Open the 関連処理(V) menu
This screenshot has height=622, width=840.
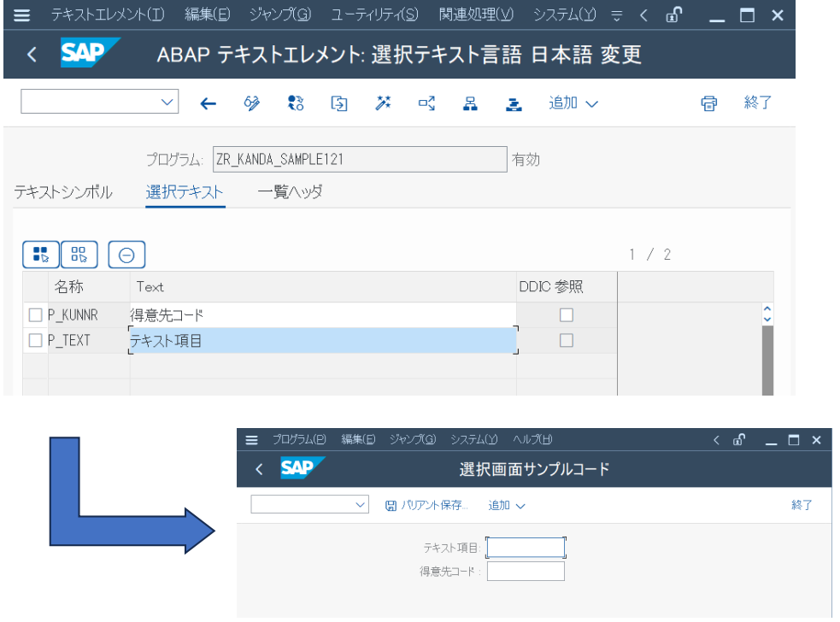pos(476,15)
